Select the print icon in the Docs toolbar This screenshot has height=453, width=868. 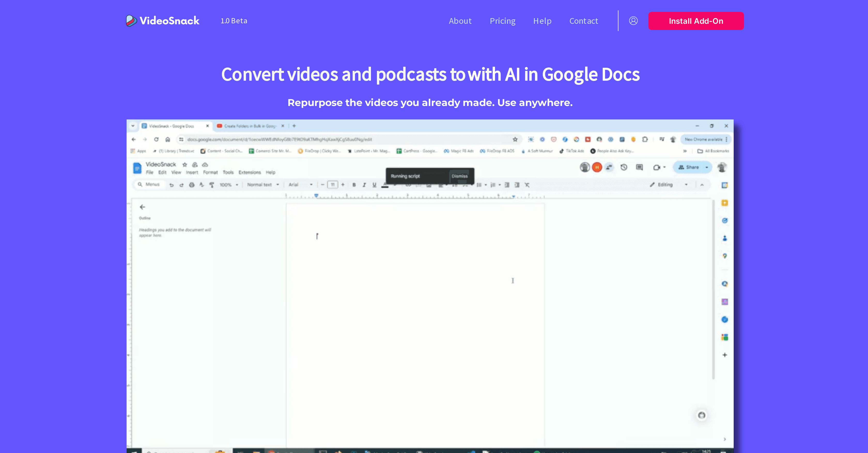[192, 185]
